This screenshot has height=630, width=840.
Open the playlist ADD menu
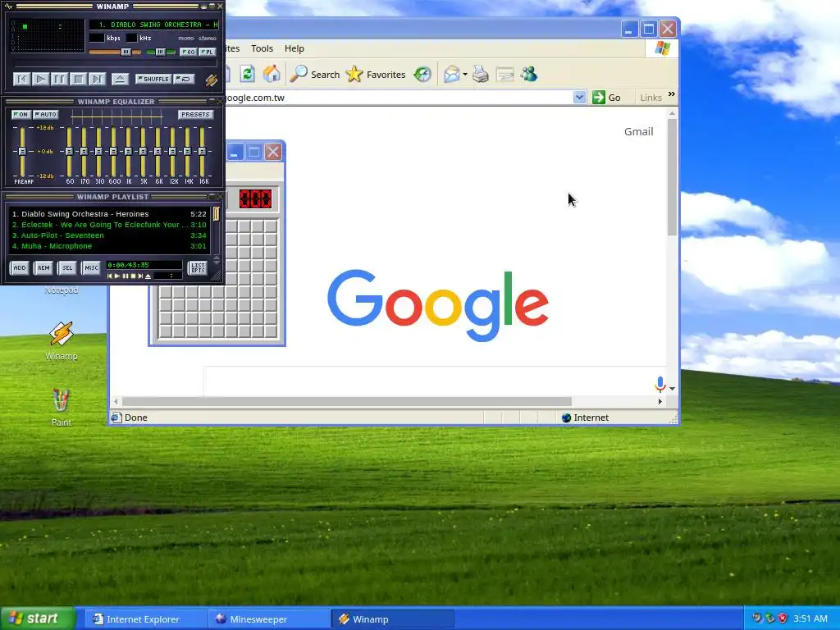(20, 268)
